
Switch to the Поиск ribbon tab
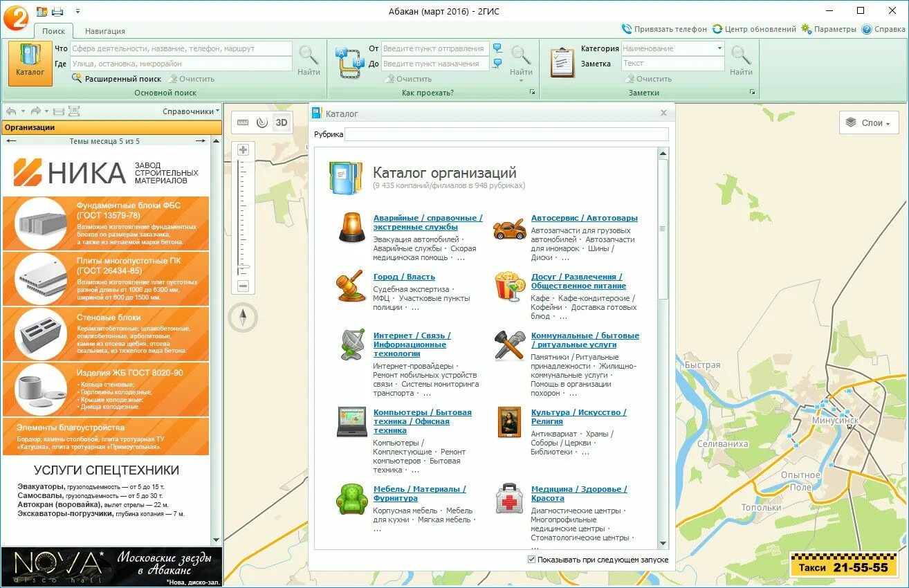[53, 31]
